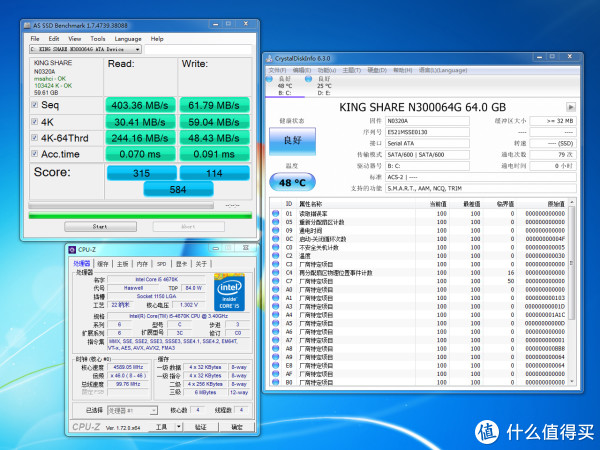Viewport: 600px width, 450px height.
Task: Click the status orb for SMART ID A3
Action: click(276, 306)
